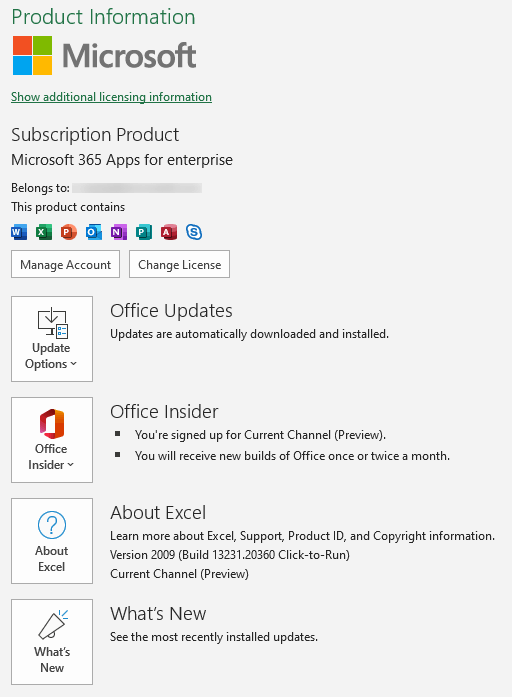Click the red Office logo icon
Image resolution: width=512 pixels, height=697 pixels.
click(52, 424)
